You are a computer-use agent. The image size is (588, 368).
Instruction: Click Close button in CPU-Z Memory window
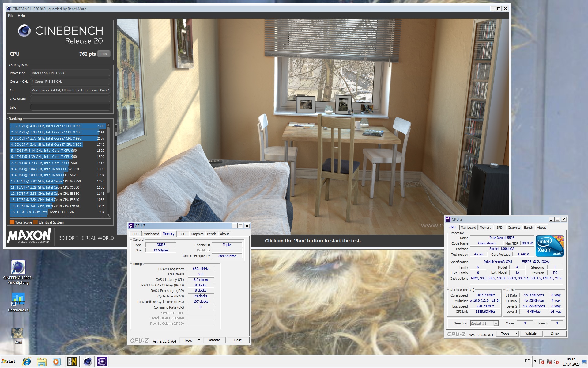pos(238,340)
